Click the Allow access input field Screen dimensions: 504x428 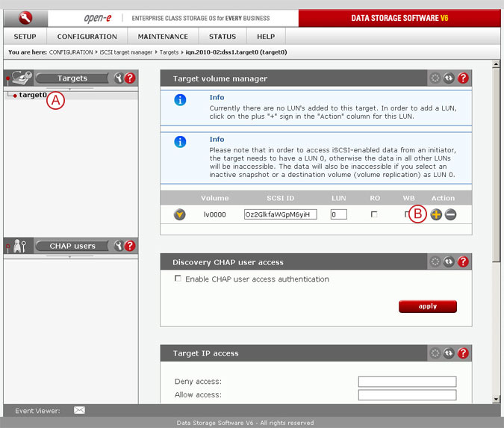(x=407, y=395)
